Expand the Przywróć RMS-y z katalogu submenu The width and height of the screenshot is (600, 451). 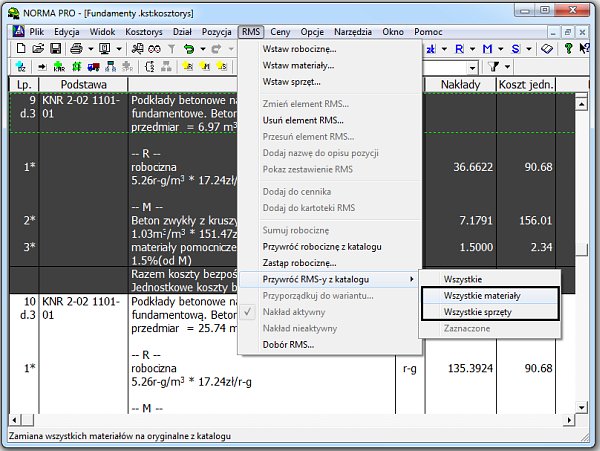pos(328,278)
